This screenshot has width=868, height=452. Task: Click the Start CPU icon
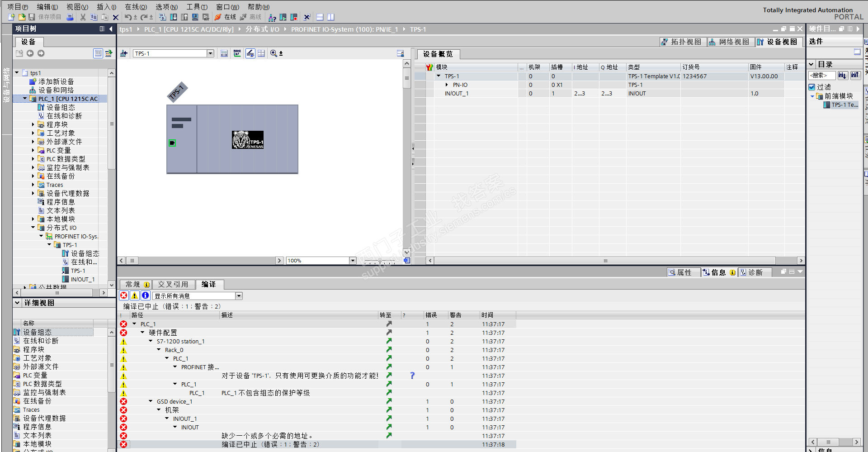pyautogui.click(x=283, y=17)
